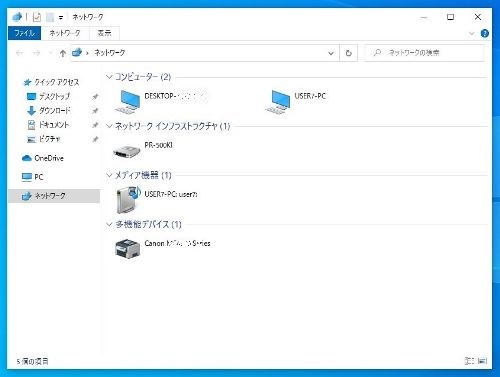The width and height of the screenshot is (500, 377).
Task: Click the ネットワーク breadcrumb in address bar
Action: click(x=110, y=53)
